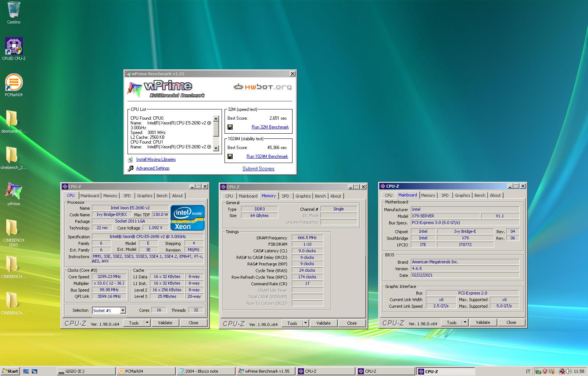The width and height of the screenshot is (588, 376).
Task: Click Submit Scores link in wPrime
Action: [258, 169]
